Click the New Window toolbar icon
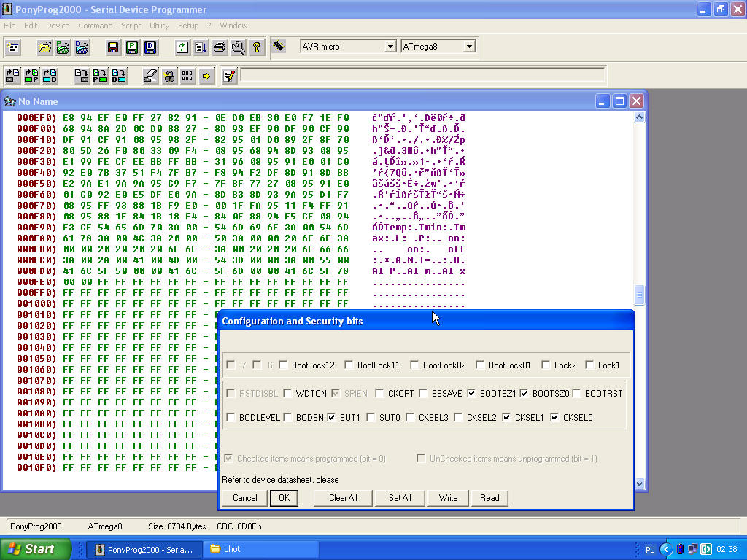This screenshot has height=560, width=747. coord(13,47)
